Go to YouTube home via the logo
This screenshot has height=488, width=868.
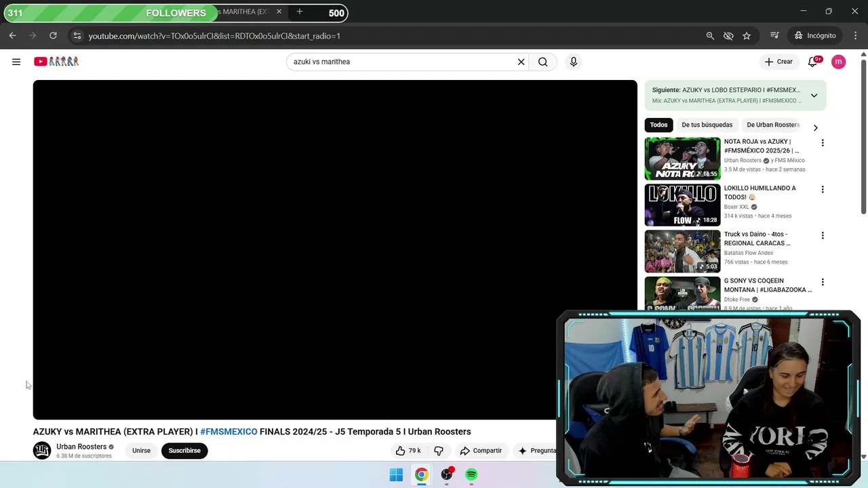coord(56,62)
